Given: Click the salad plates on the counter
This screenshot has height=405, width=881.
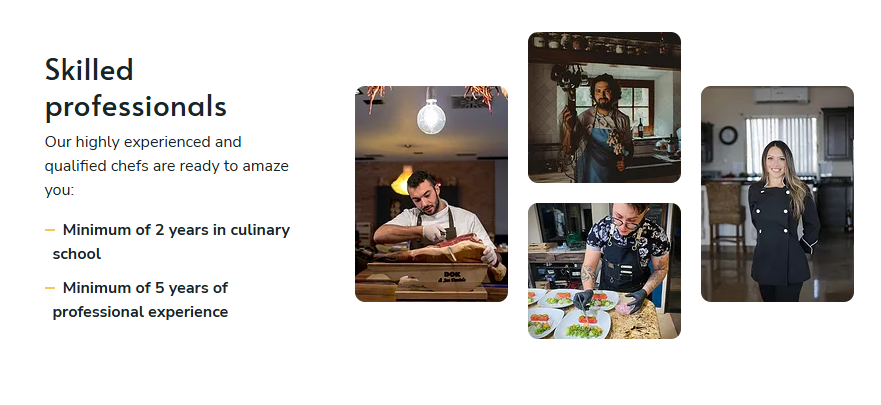Looking at the screenshot, I should 567,315.
